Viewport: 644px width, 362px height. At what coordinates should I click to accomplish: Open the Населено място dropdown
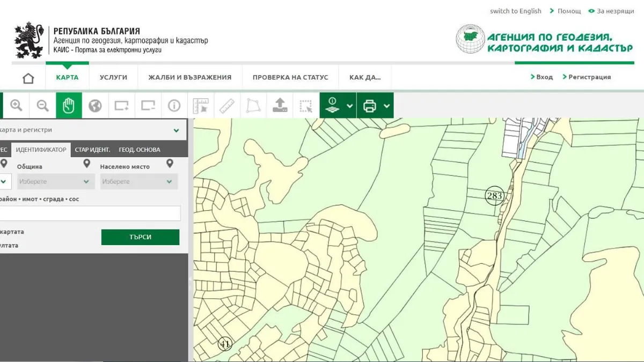pyautogui.click(x=139, y=181)
